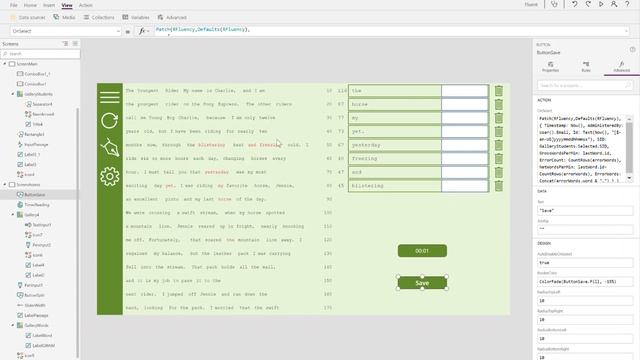Viewport: 640px width, 360px height.
Task: Click the gear settings icon in green sidebar
Action: point(110,176)
